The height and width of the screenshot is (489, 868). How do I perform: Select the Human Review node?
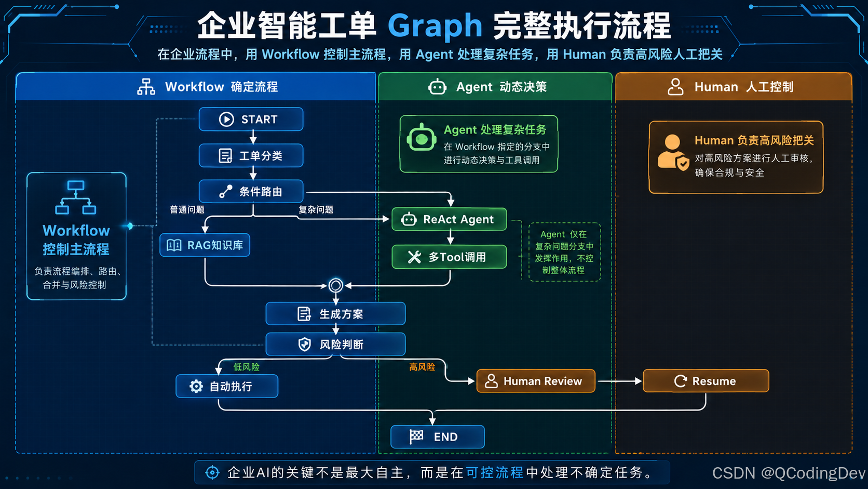tap(536, 381)
